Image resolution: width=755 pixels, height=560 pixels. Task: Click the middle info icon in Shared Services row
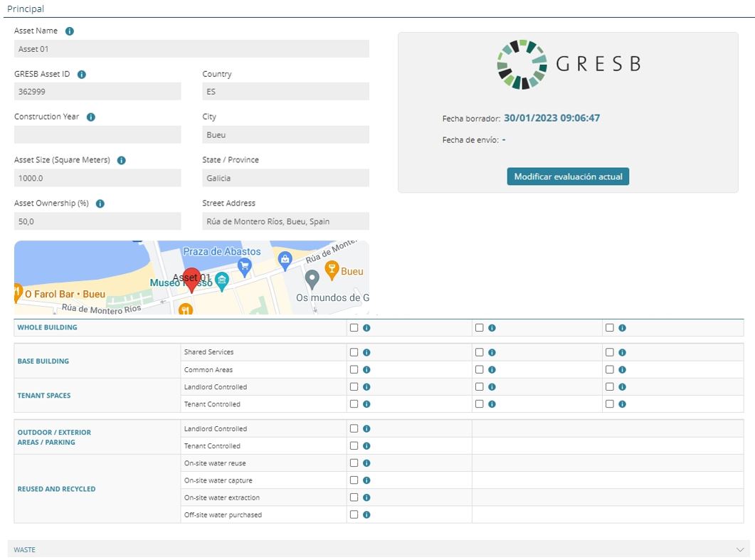492,352
